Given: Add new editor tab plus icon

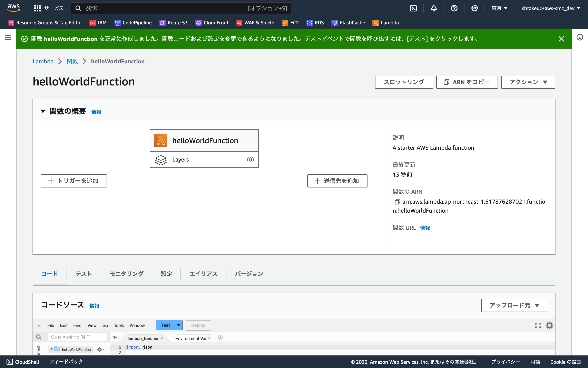Looking at the screenshot, I should coord(221,338).
